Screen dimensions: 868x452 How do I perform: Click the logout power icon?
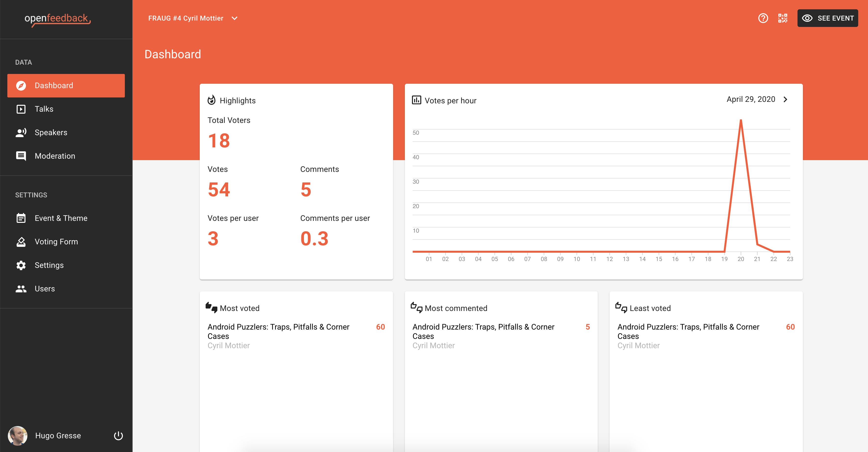[x=118, y=436]
